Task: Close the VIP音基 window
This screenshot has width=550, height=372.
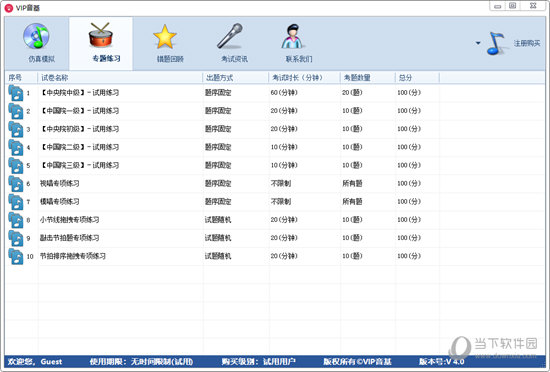Action: point(533,6)
